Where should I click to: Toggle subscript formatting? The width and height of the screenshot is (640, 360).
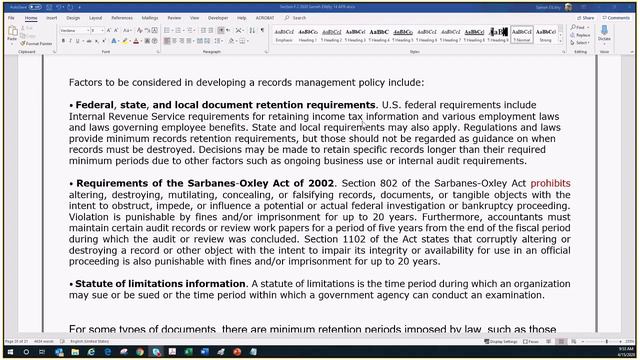(x=97, y=41)
